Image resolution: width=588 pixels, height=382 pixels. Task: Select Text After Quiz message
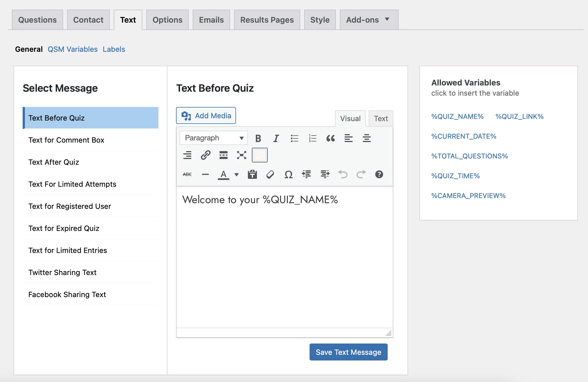[91, 162]
